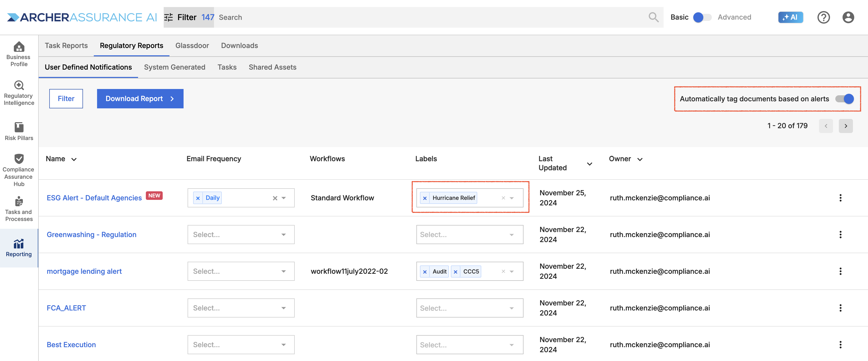Open labels dropdown for Greenwashing - Regulation
868x361 pixels.
coord(469,235)
